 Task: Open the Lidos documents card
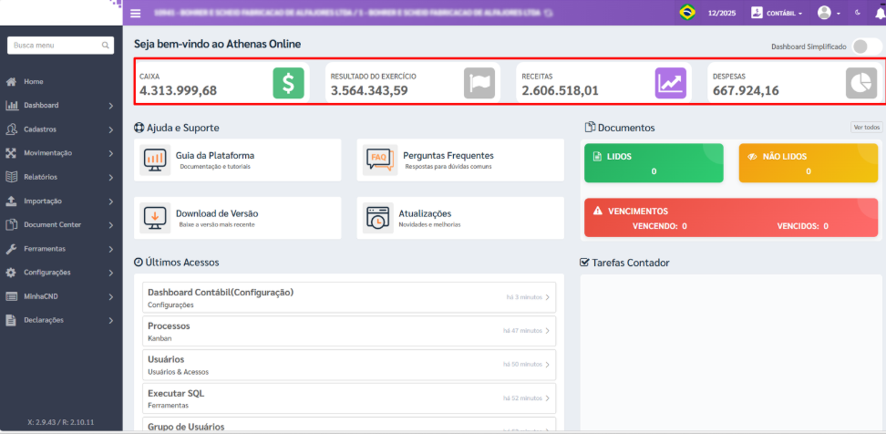654,163
